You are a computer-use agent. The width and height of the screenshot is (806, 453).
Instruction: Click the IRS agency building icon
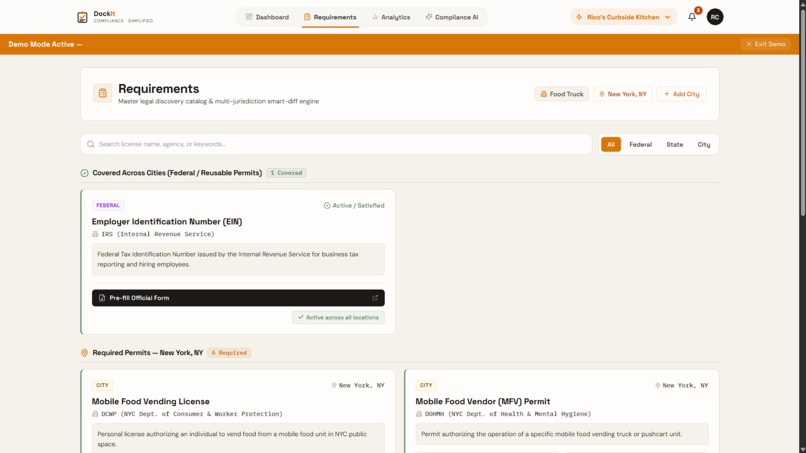(x=95, y=234)
